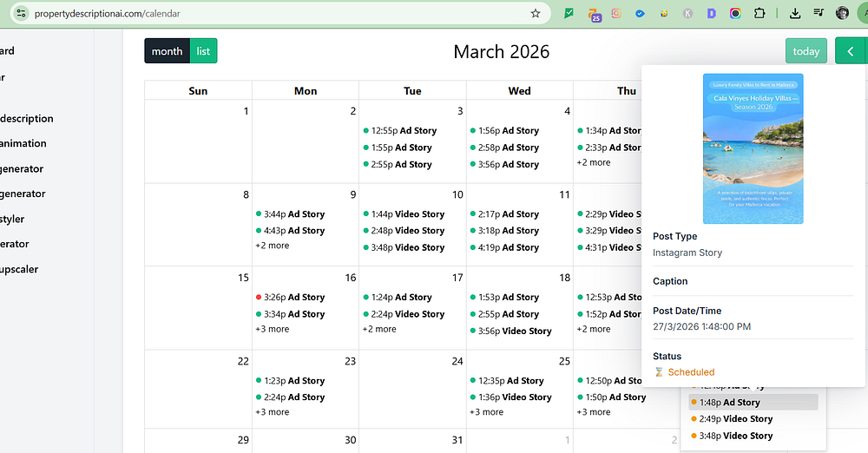Click the address bar URL
The image size is (868, 453).
tap(108, 13)
